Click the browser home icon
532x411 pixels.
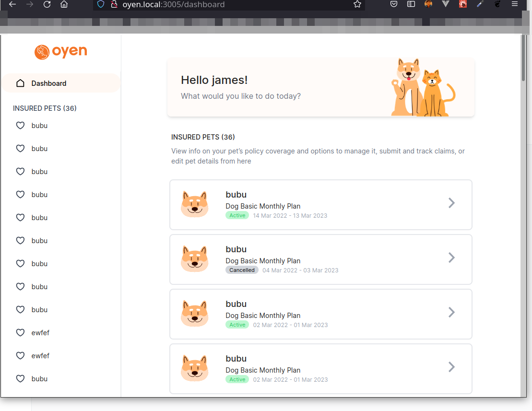[64, 4]
